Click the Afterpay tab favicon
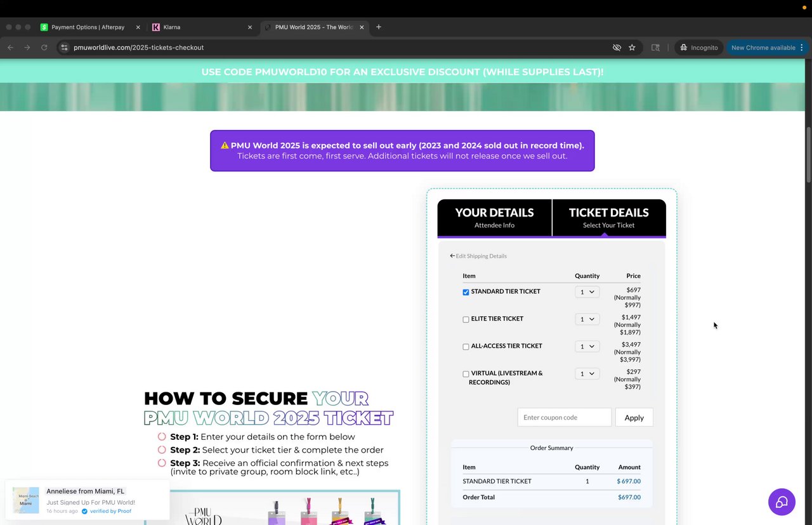812x525 pixels. click(x=44, y=27)
